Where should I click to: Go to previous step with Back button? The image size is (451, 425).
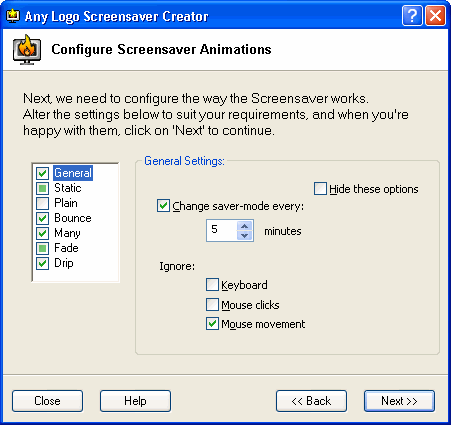(311, 401)
